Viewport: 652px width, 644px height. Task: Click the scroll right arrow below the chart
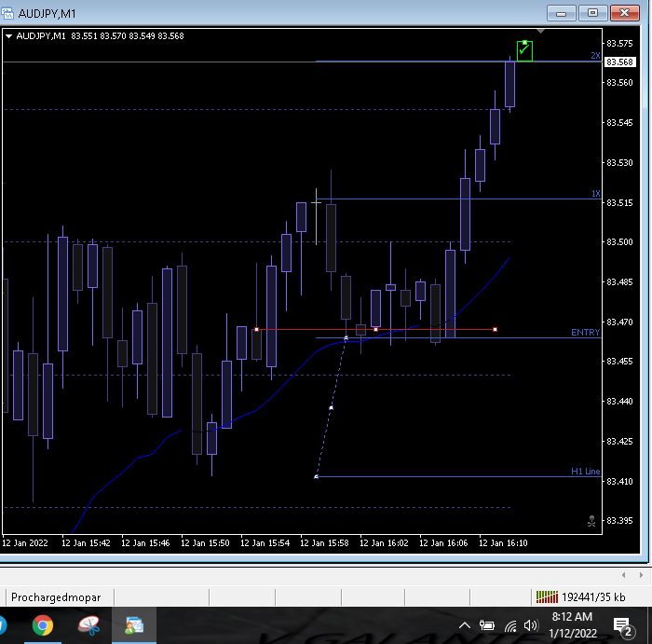coord(641,575)
